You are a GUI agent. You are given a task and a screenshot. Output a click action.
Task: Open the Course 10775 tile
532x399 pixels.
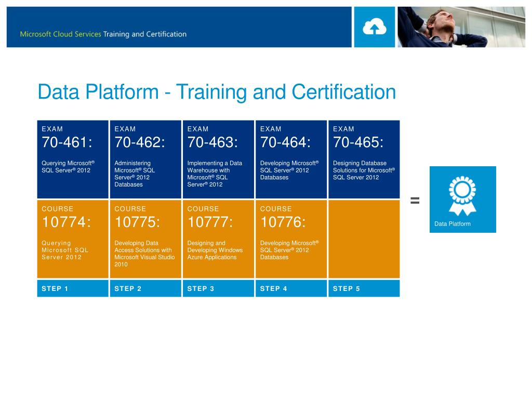(x=145, y=239)
